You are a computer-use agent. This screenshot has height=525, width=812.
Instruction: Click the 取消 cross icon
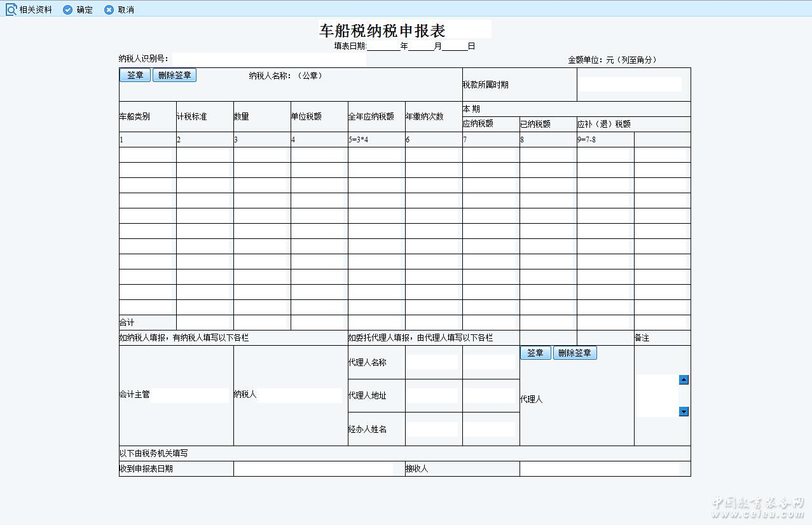coord(109,10)
